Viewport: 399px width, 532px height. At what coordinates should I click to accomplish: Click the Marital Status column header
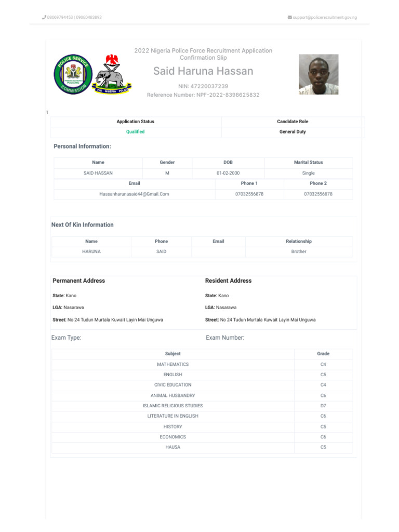(x=309, y=163)
